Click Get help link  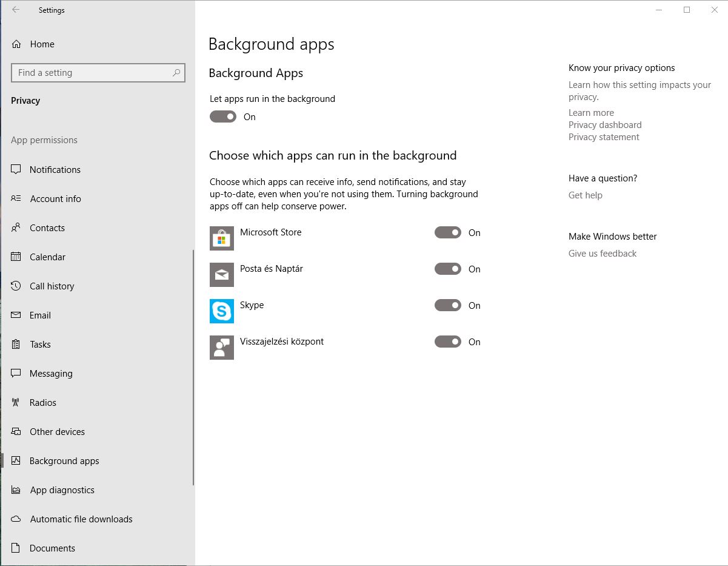point(586,195)
